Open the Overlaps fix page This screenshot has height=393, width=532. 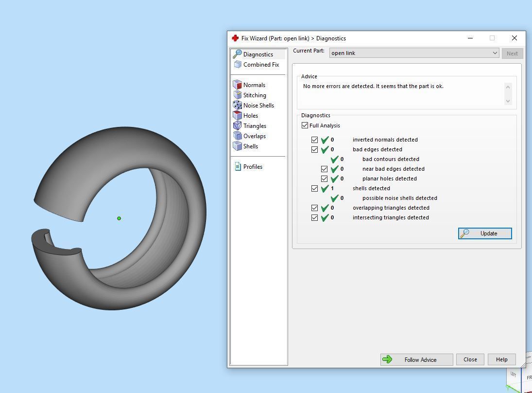tap(255, 136)
